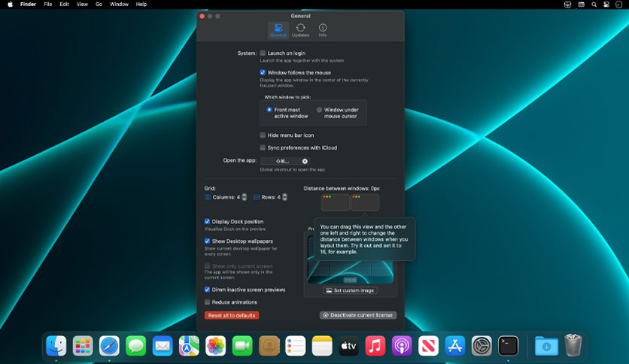Click Set custom image button
This screenshot has width=629, height=364.
click(x=350, y=290)
